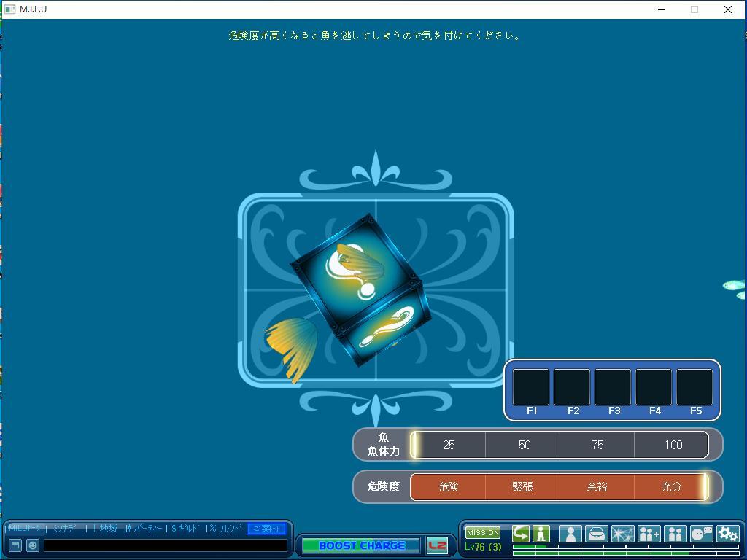
Task: Open the MISSION panel
Action: click(x=482, y=533)
